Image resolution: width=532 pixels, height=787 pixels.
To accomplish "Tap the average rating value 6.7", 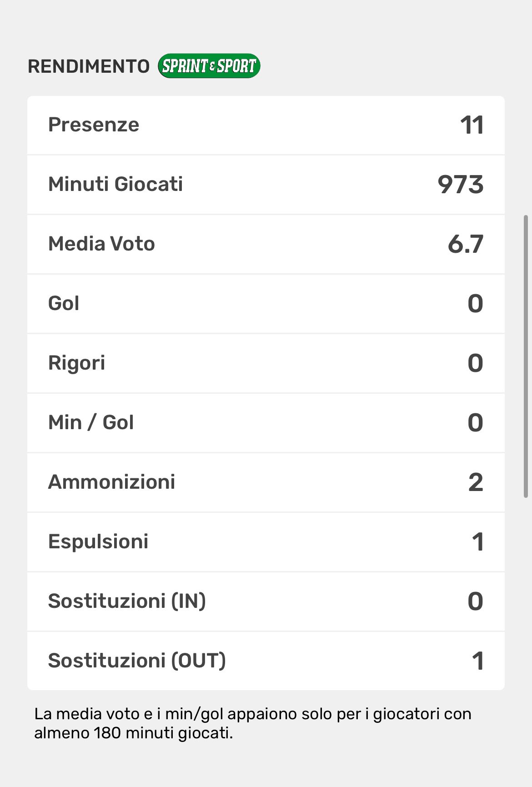I will [x=465, y=244].
